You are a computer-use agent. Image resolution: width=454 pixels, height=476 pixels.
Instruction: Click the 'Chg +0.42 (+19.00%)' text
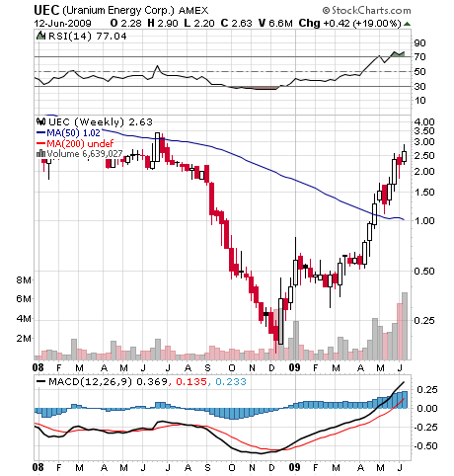coord(350,23)
